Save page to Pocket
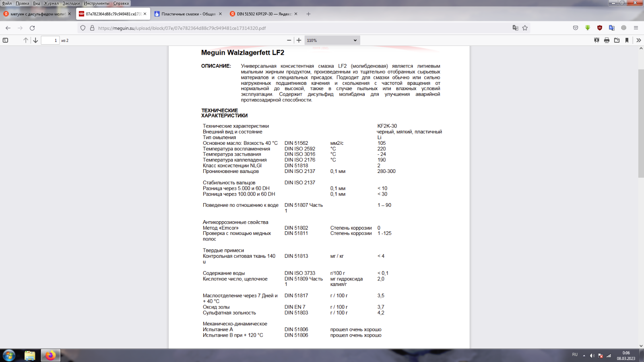This screenshot has width=644, height=362. tap(576, 28)
